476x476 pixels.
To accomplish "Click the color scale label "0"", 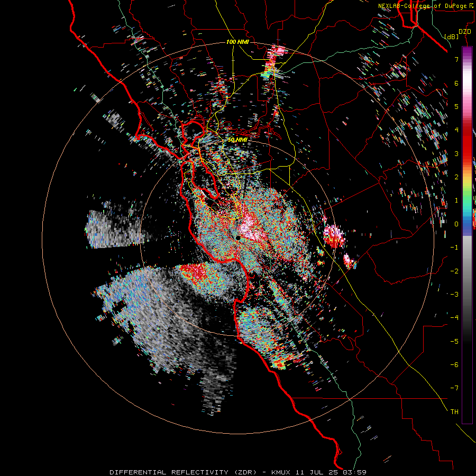I will pyautogui.click(x=456, y=224).
